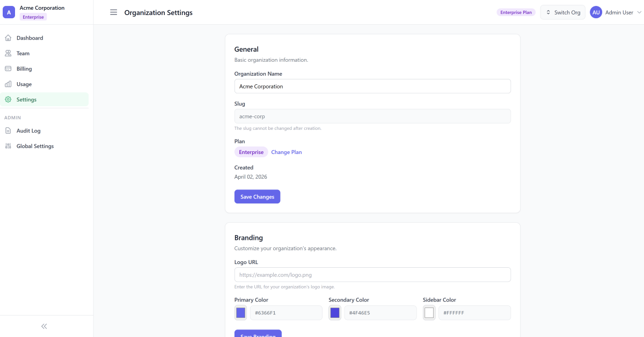Pick the Primary Color swatch
The width and height of the screenshot is (644, 337).
[x=240, y=313]
